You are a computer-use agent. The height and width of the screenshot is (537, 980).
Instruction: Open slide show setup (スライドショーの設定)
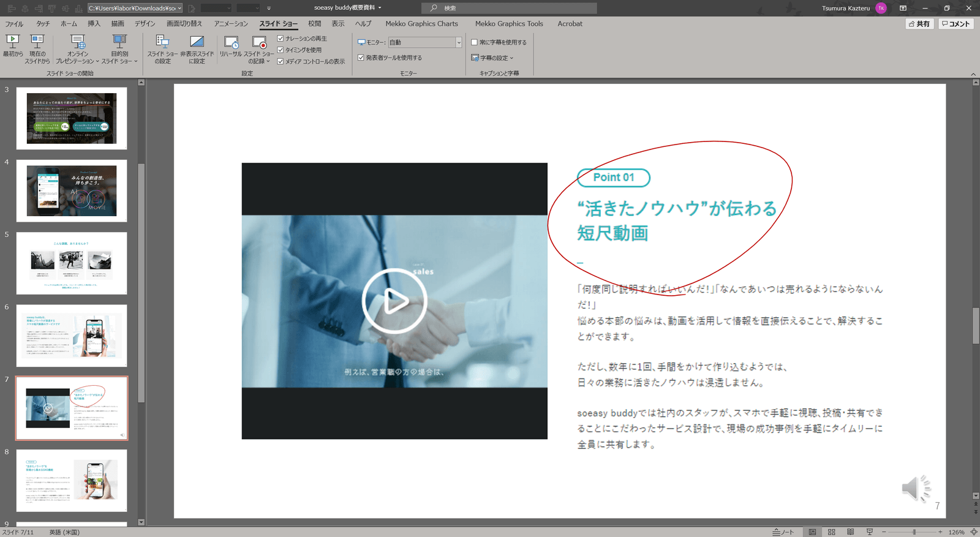pos(162,50)
